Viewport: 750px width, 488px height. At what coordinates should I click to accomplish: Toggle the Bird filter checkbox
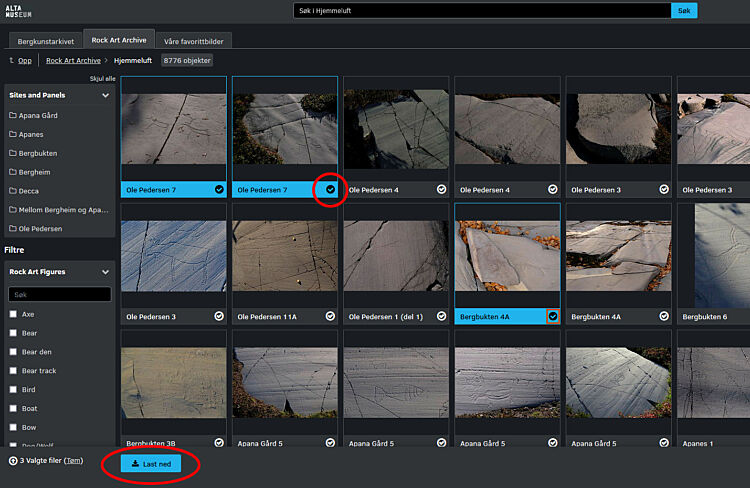coord(13,389)
